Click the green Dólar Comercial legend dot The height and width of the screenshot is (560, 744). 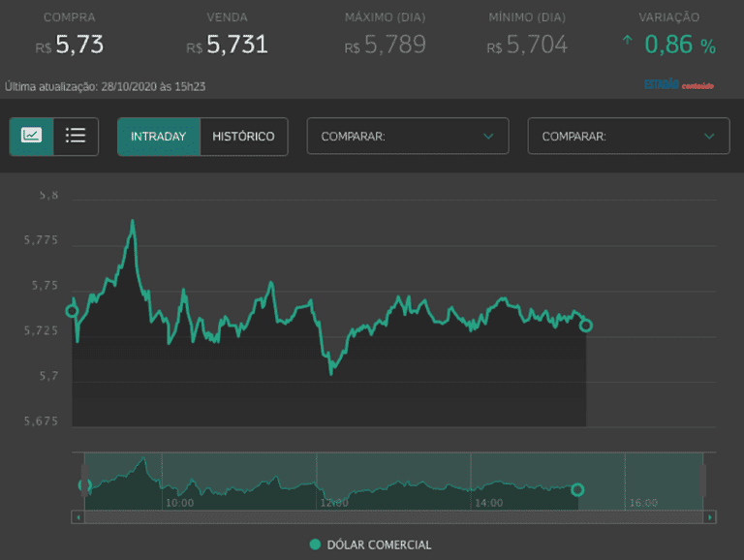(x=315, y=544)
